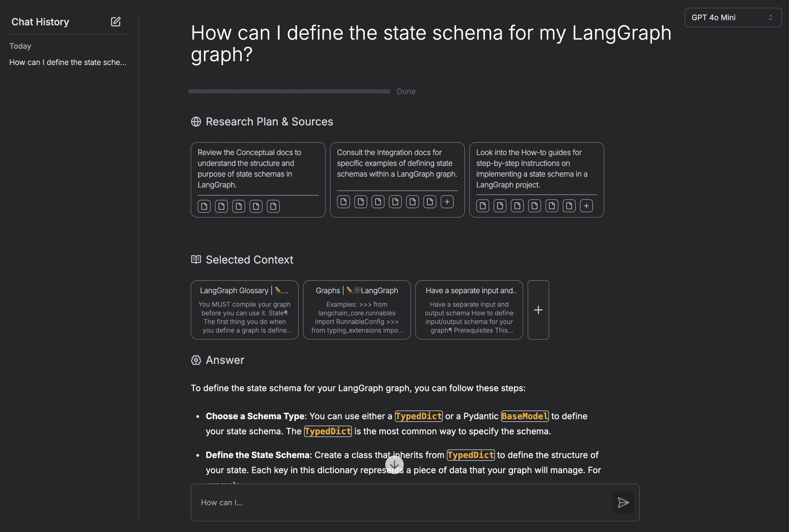The image size is (789, 532).
Task: Open the fifth source document under Conceptual docs card
Action: click(273, 206)
